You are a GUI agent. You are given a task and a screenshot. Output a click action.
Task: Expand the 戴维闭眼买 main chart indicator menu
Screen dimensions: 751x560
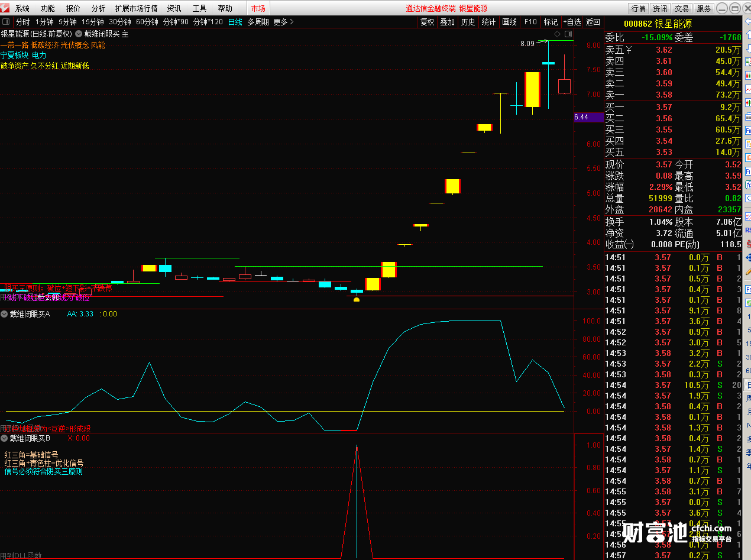click(79, 34)
